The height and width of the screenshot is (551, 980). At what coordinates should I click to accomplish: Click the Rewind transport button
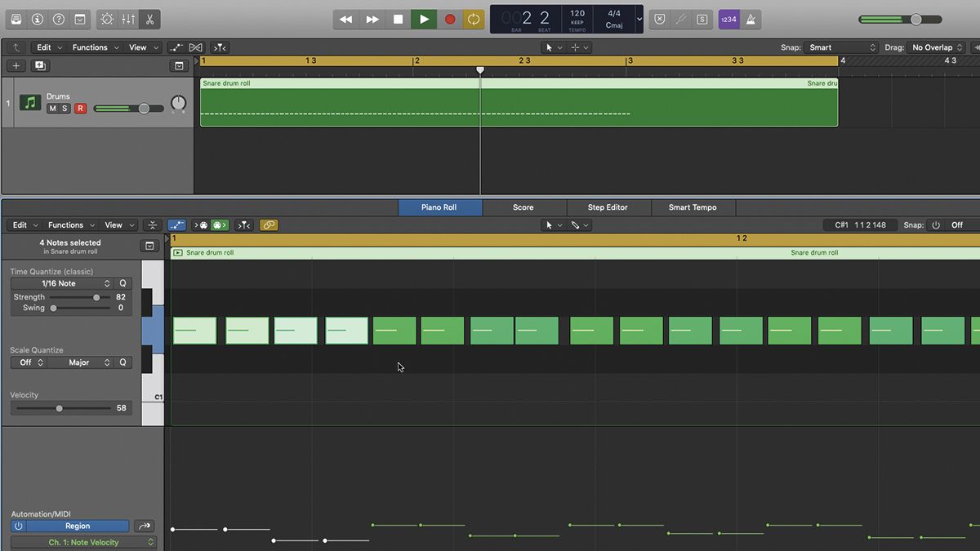[346, 19]
